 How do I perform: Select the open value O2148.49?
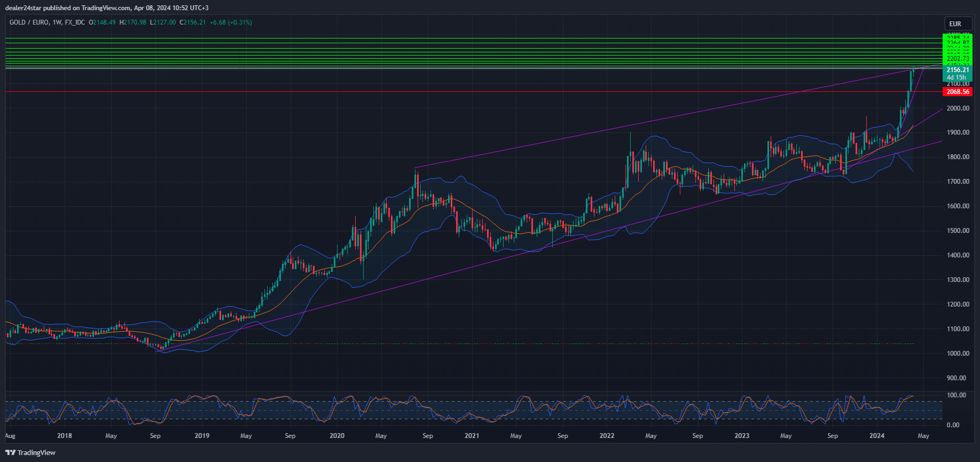coord(102,22)
